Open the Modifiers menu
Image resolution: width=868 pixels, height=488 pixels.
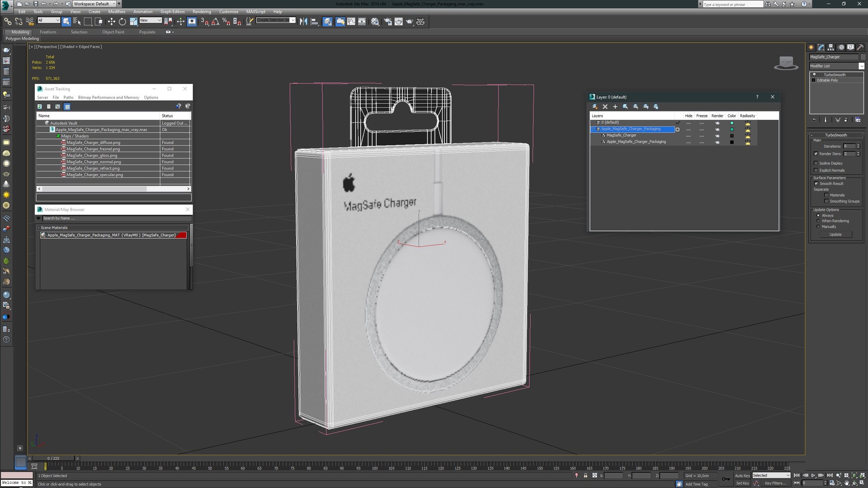(x=117, y=12)
